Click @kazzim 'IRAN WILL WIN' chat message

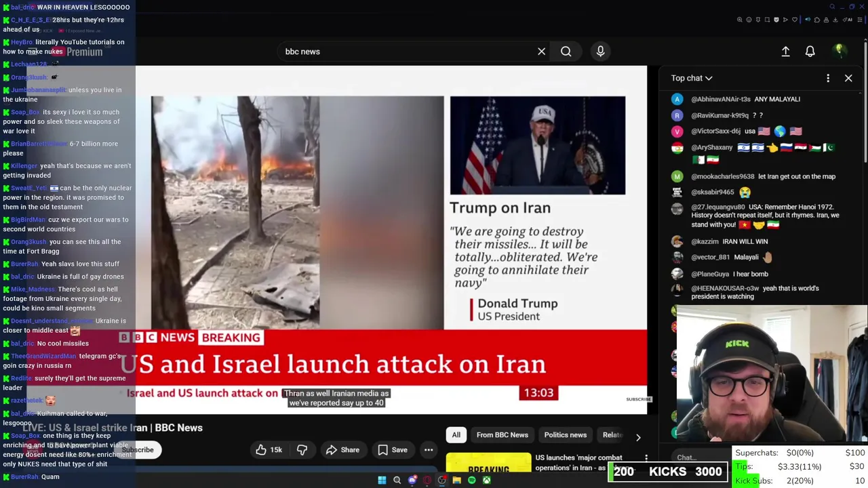tap(730, 241)
